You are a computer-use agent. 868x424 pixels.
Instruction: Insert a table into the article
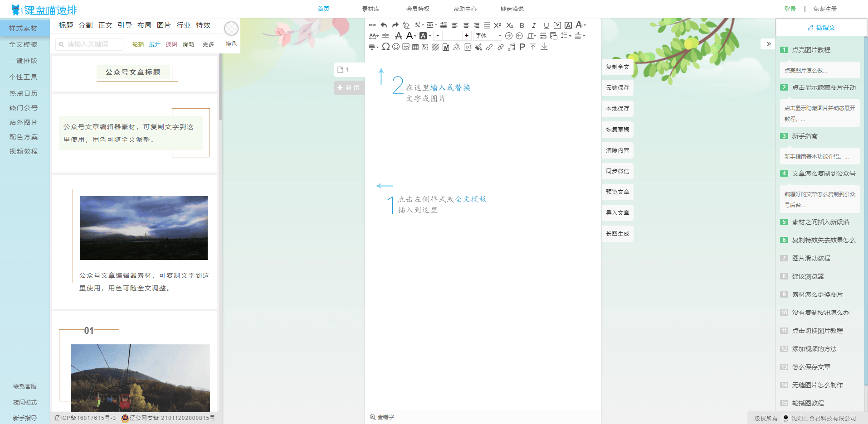pos(415,47)
